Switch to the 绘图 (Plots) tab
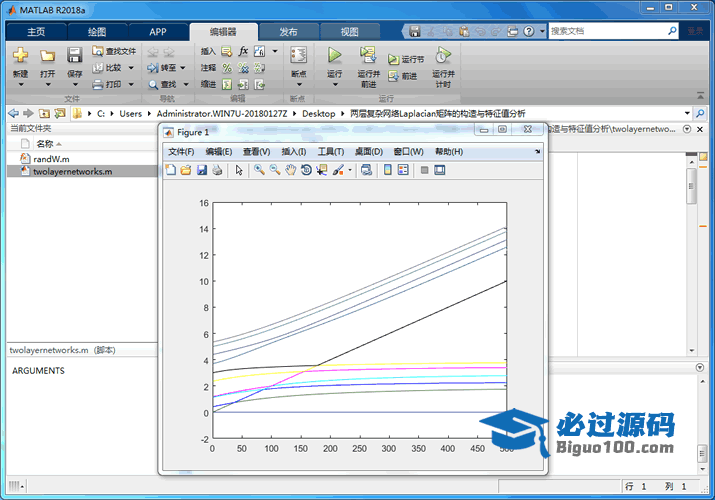The image size is (715, 500). [98, 31]
